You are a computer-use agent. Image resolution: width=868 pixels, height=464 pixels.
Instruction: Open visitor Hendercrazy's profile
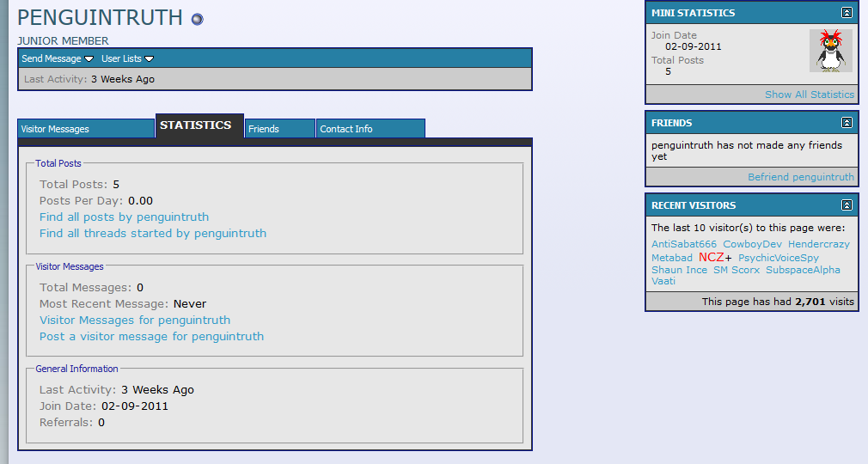click(819, 244)
